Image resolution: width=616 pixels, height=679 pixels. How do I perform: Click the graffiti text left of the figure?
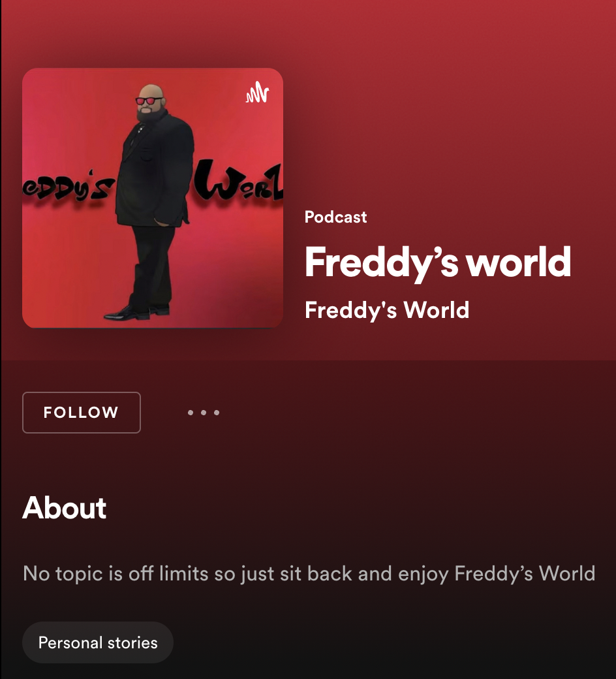[x=69, y=190]
